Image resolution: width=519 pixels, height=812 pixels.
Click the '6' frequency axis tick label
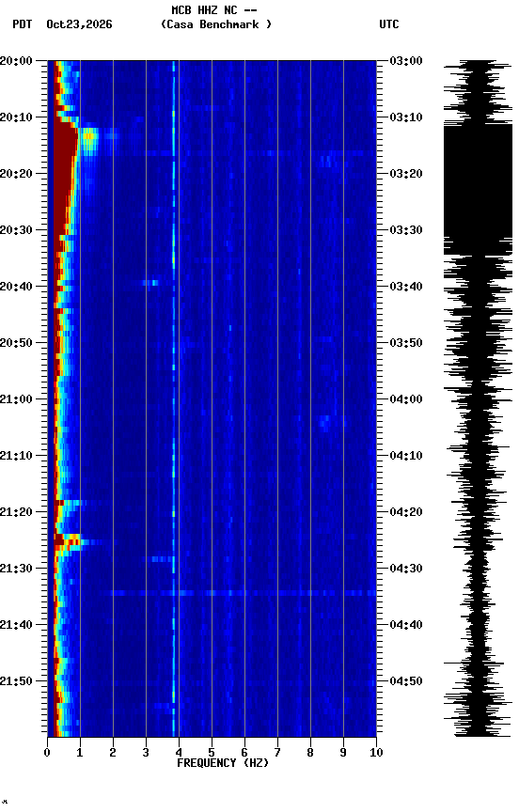[x=244, y=753]
